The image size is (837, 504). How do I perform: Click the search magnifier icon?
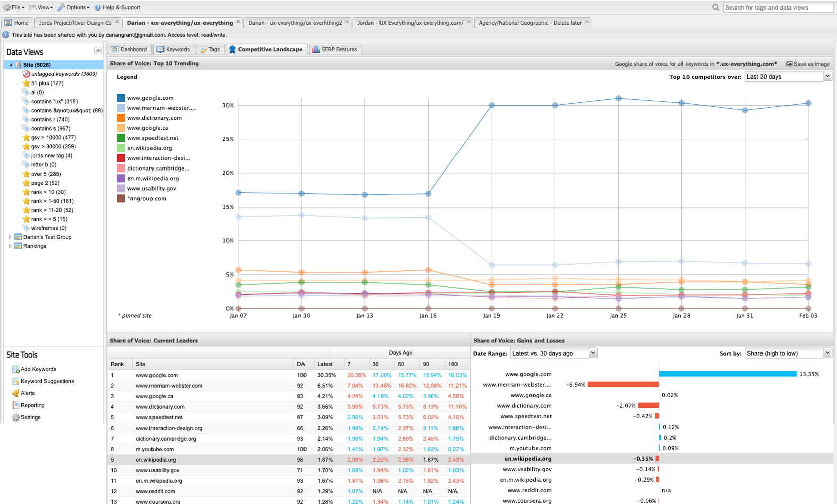tap(715, 7)
